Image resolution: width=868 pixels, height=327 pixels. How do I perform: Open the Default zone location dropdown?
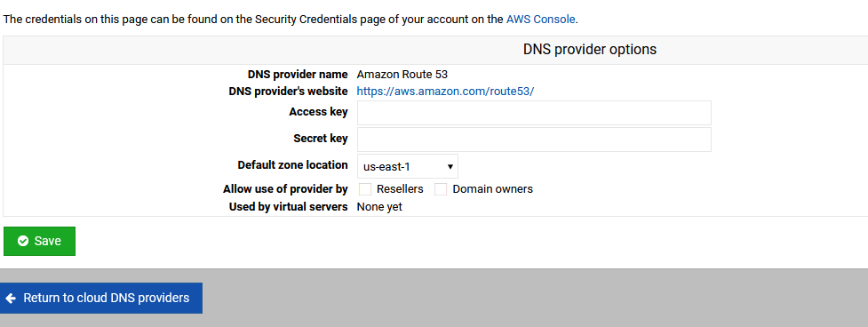408,166
